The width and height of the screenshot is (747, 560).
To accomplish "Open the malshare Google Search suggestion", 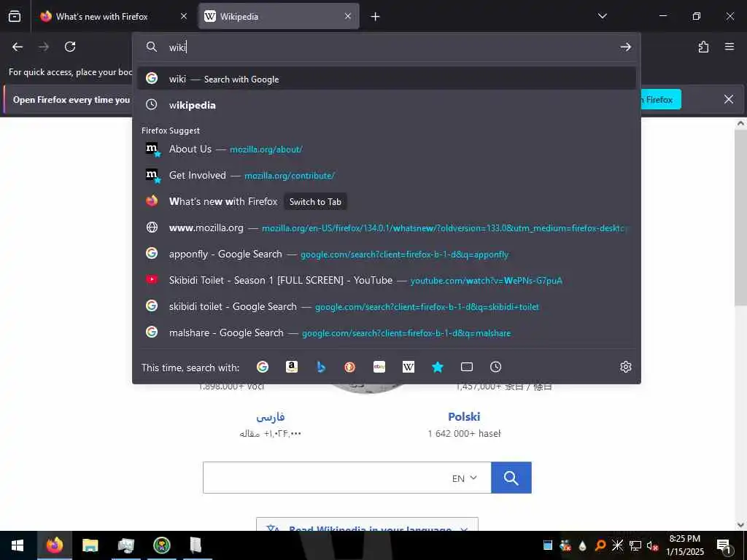I will [x=387, y=332].
